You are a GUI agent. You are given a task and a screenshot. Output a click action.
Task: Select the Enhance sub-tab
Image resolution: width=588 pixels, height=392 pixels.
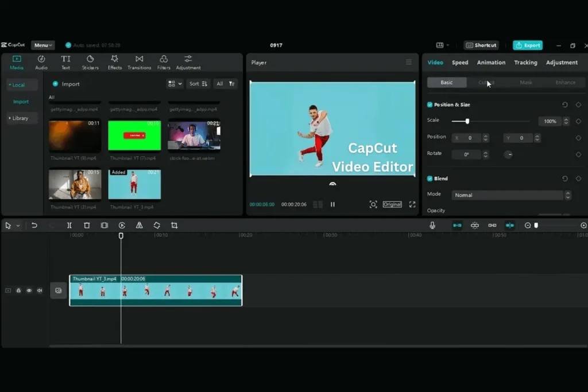click(x=565, y=83)
